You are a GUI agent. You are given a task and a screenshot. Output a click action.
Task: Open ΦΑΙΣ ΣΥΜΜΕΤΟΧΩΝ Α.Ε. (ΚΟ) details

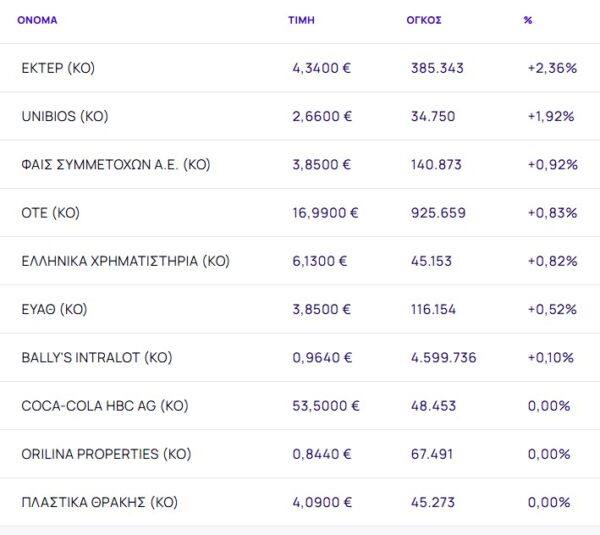(x=116, y=165)
